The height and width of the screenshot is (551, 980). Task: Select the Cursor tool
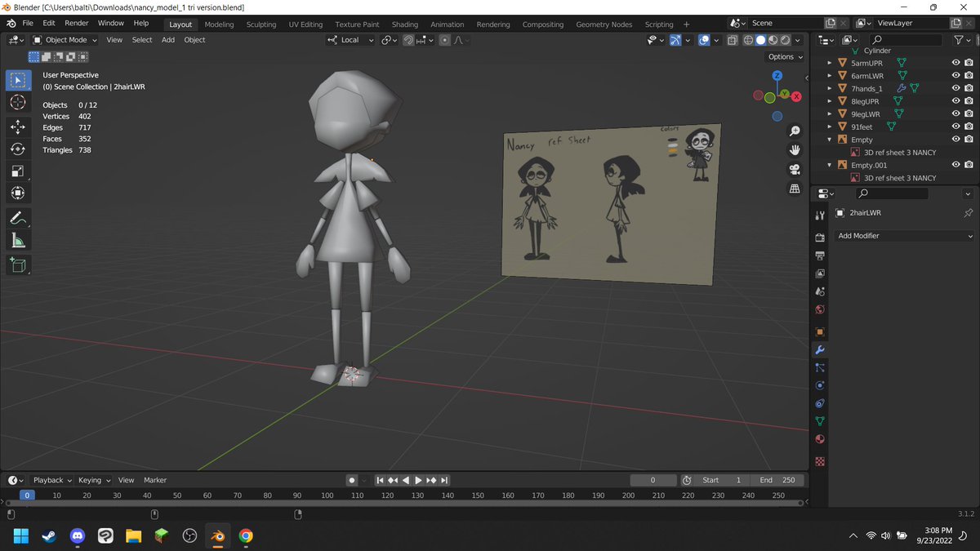click(x=18, y=103)
